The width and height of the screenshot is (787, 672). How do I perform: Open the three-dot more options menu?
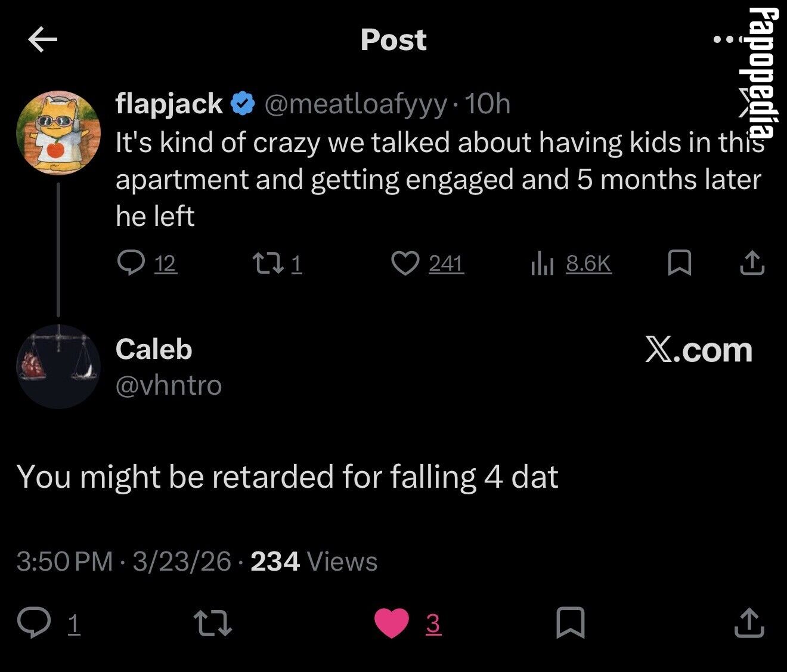(728, 40)
